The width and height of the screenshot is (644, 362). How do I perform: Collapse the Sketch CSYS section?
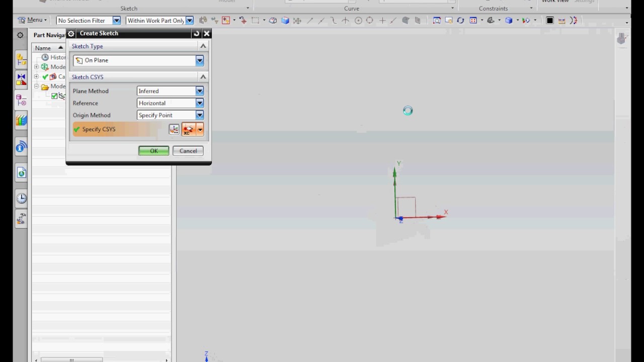pyautogui.click(x=203, y=77)
